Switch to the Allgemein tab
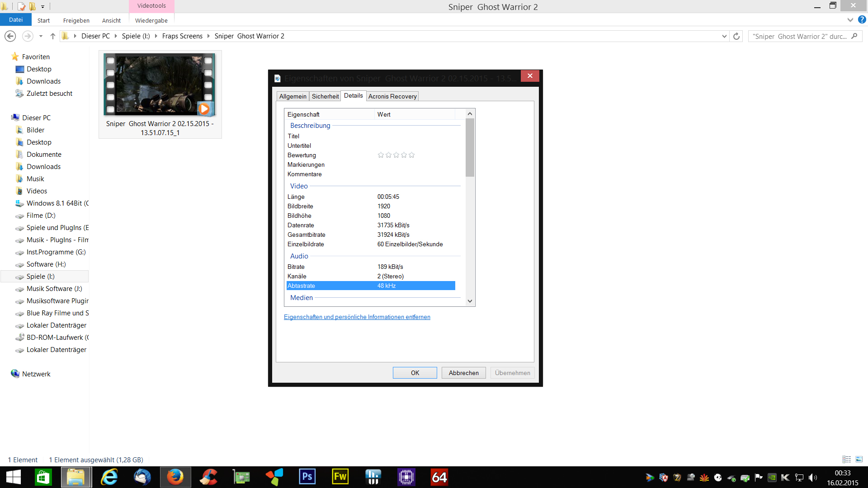 [292, 96]
